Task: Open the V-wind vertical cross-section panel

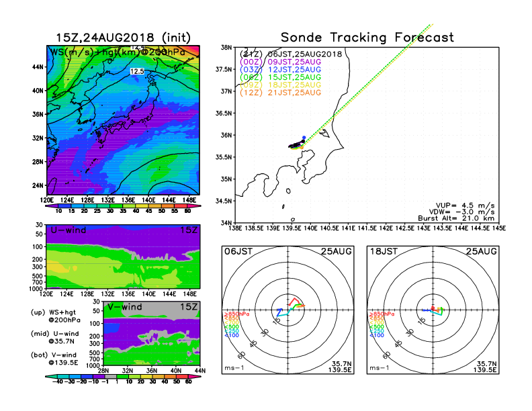Action: point(152,333)
